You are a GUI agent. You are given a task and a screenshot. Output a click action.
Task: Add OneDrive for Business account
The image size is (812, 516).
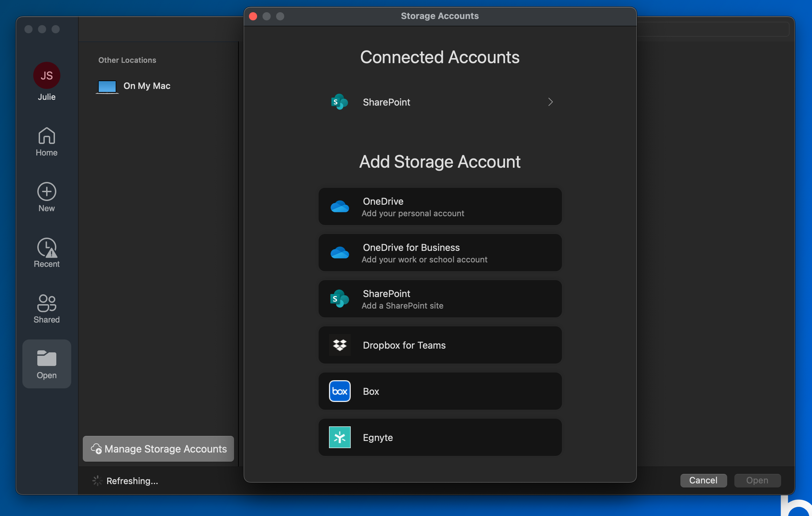coord(440,253)
